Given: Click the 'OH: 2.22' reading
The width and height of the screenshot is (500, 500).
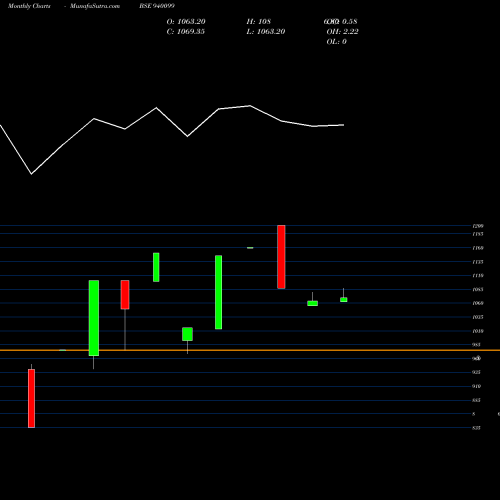Looking at the screenshot, I should click(x=342, y=32).
